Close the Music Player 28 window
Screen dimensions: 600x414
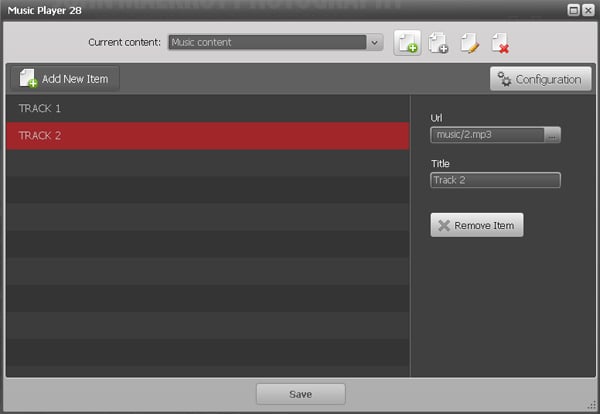[587, 9]
